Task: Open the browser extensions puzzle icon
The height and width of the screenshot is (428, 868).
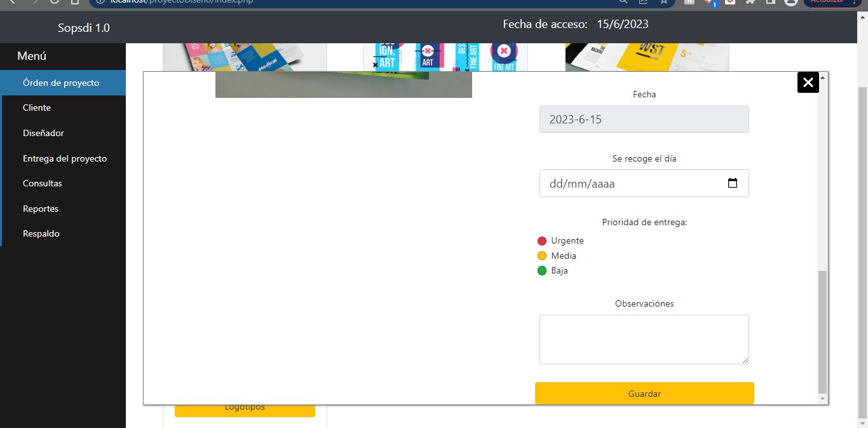Action: (x=750, y=2)
